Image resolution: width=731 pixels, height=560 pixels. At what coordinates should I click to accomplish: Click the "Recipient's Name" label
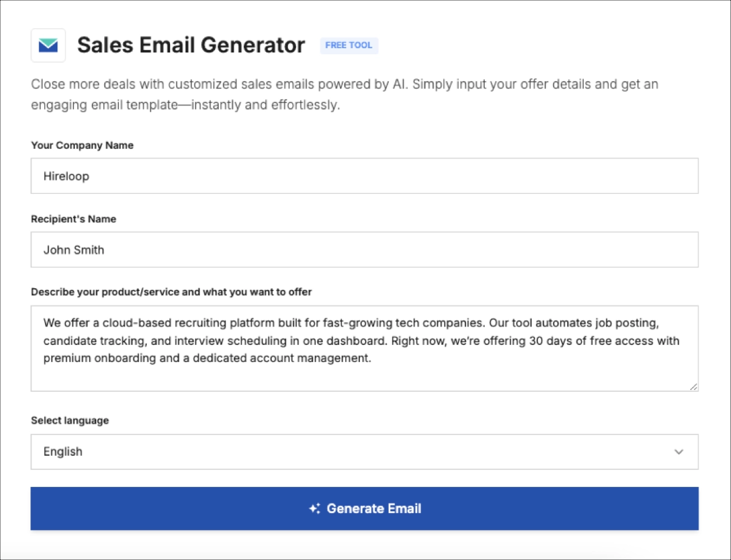[74, 219]
